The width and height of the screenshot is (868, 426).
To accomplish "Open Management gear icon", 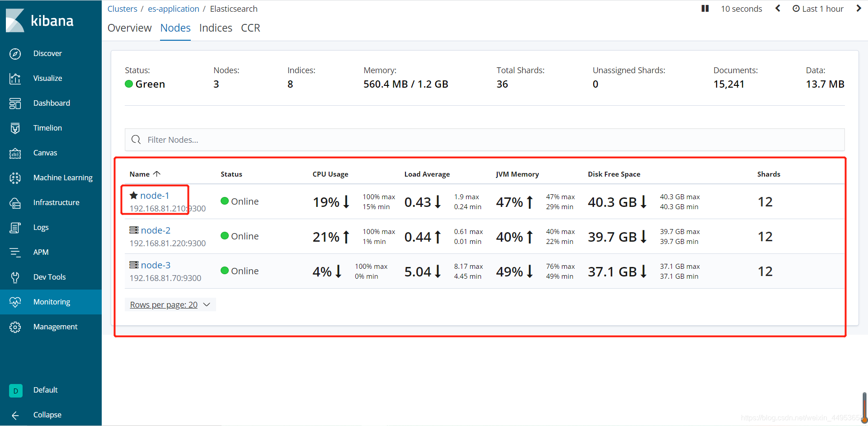I will [15, 327].
